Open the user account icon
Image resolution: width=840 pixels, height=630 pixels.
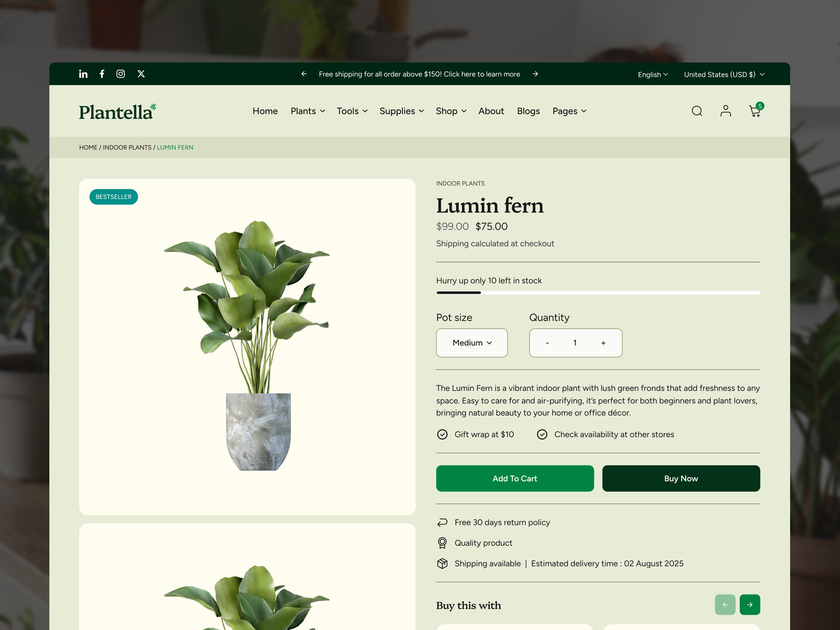[725, 111]
